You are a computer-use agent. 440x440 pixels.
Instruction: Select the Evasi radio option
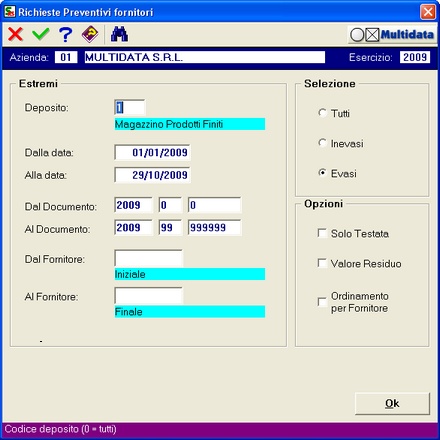click(322, 173)
